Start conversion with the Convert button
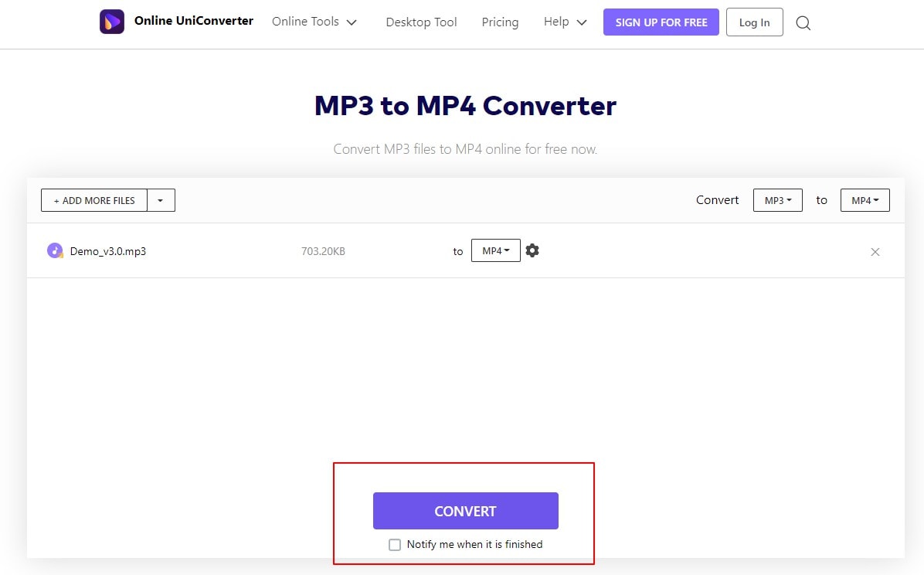The width and height of the screenshot is (924, 575). click(466, 511)
